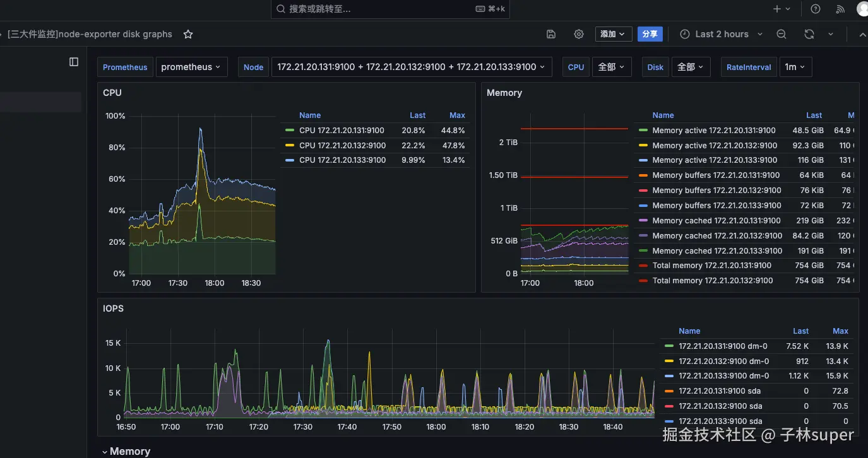This screenshot has height=458, width=868.
Task: Open the Last 2 hours time picker
Action: click(x=722, y=34)
